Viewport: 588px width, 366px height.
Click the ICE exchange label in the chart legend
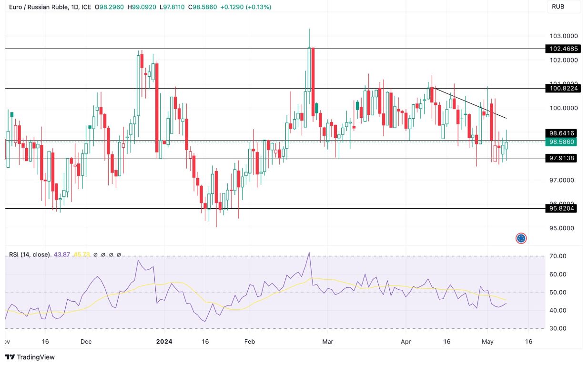point(86,8)
